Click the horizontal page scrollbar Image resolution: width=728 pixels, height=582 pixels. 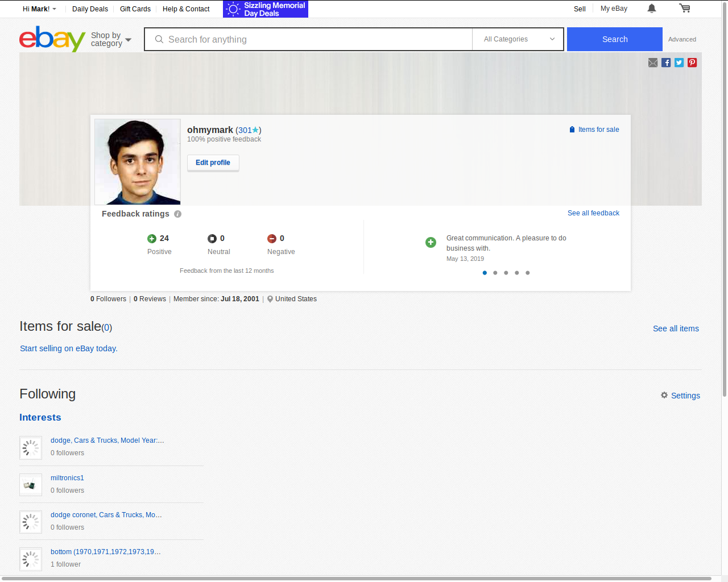[x=357, y=579]
